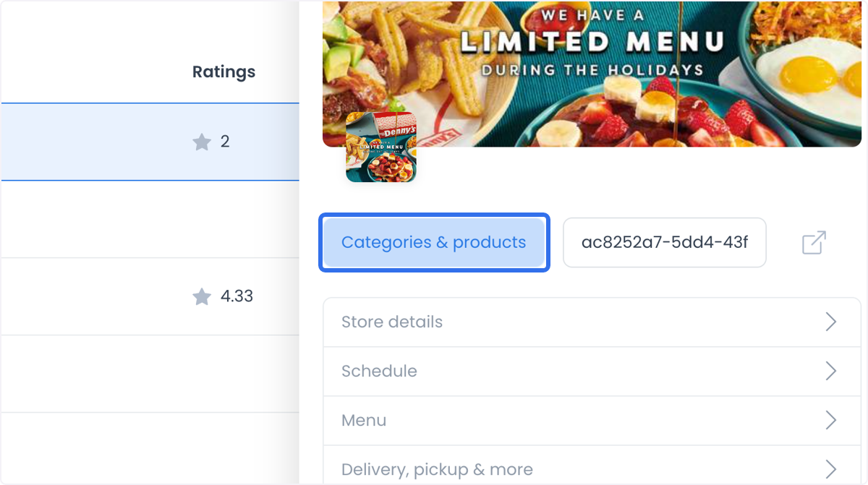The width and height of the screenshot is (868, 485).
Task: Click the Store details chevron arrow
Action: coord(831,322)
